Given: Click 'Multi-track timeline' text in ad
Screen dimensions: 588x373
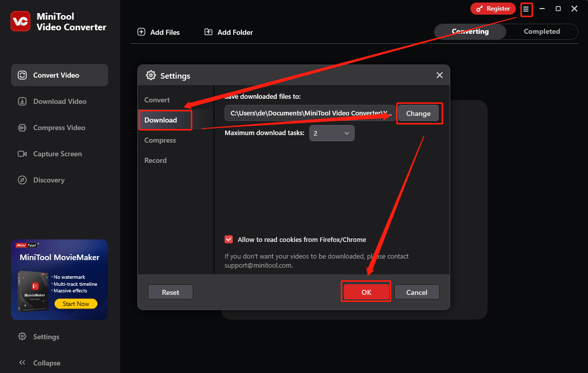Looking at the screenshot, I should 75,284.
